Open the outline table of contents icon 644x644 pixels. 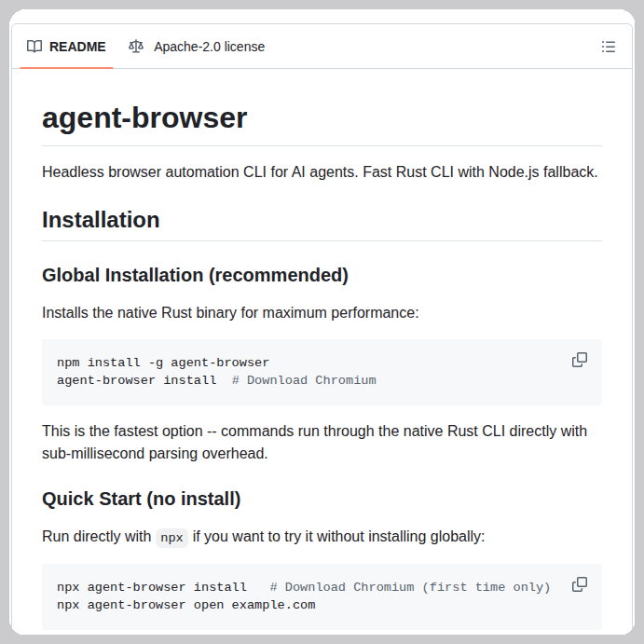[609, 47]
